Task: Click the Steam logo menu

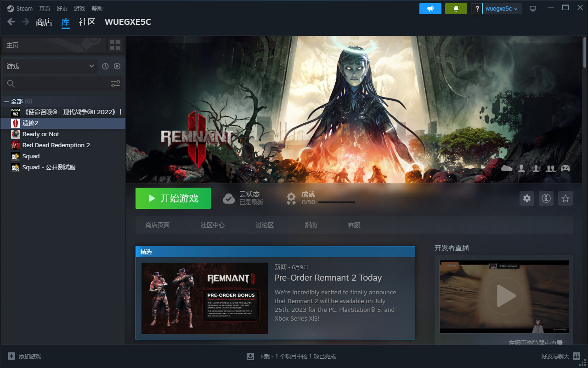Action: click(20, 8)
